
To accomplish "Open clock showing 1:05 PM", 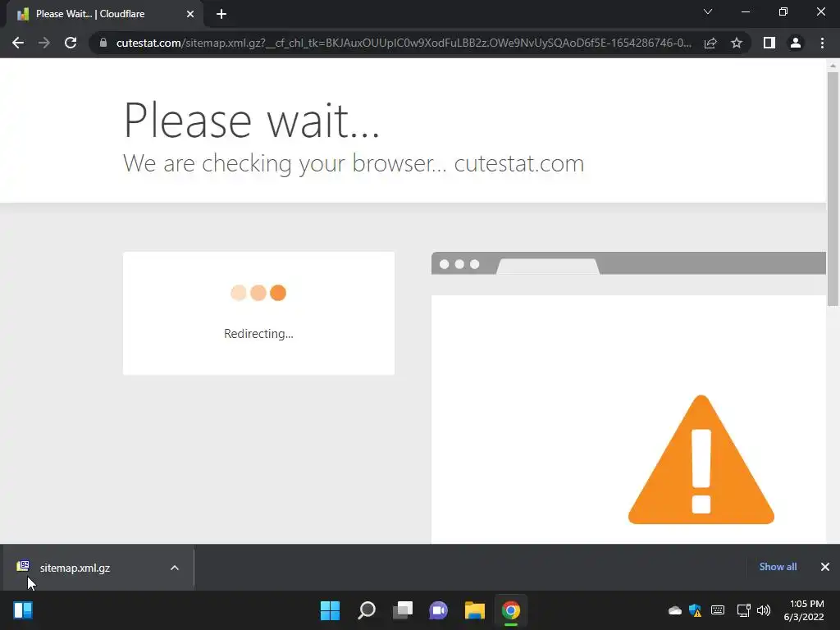I will (x=804, y=610).
